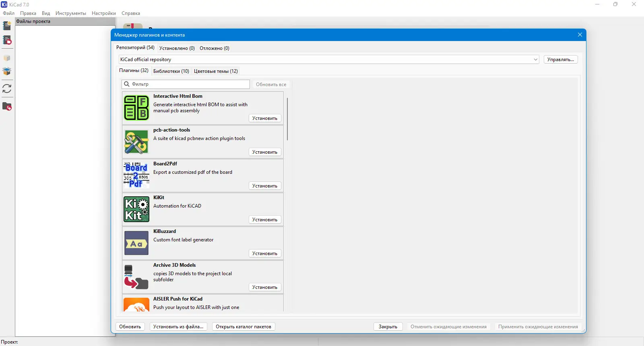
Task: Select the AISLER Push for KiCad plugin icon
Action: pyautogui.click(x=136, y=305)
